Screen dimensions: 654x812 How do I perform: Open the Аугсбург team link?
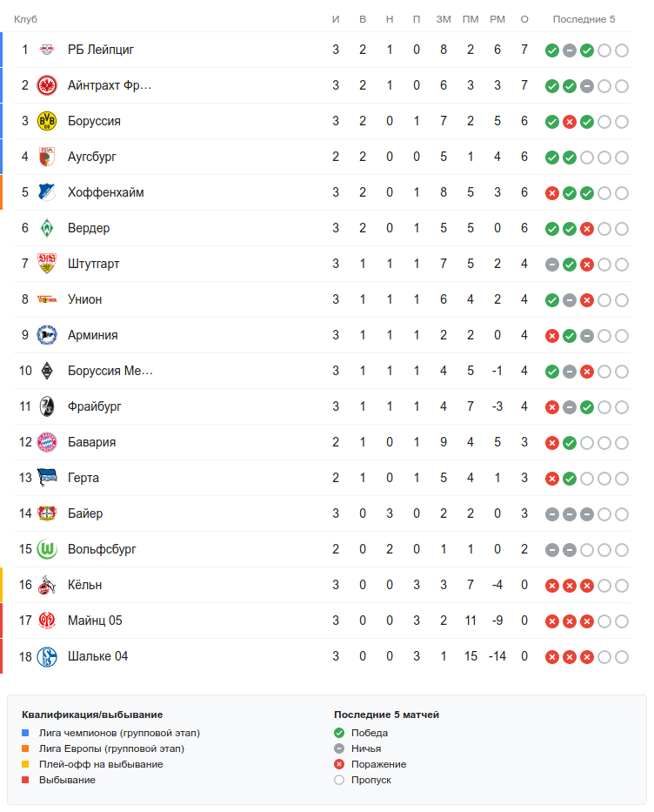coord(91,157)
